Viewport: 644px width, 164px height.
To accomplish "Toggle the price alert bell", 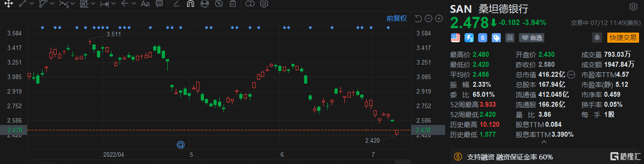I will pos(597,37).
